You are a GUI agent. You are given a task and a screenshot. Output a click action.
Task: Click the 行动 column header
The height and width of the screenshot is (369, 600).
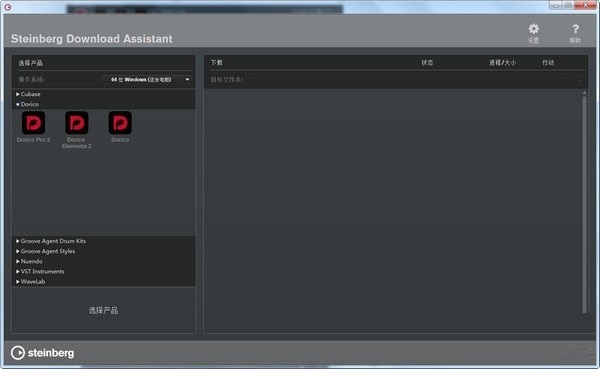548,62
